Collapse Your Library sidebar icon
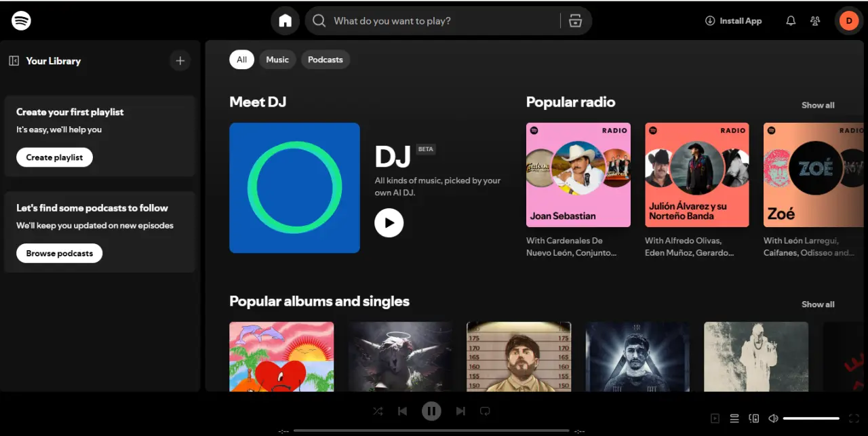This screenshot has width=868, height=436. 14,61
